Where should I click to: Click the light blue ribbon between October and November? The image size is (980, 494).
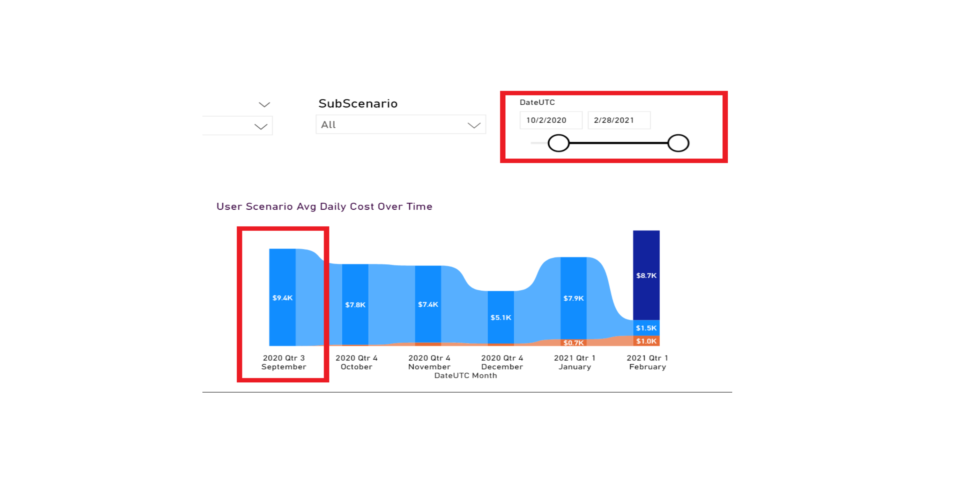tap(392, 304)
